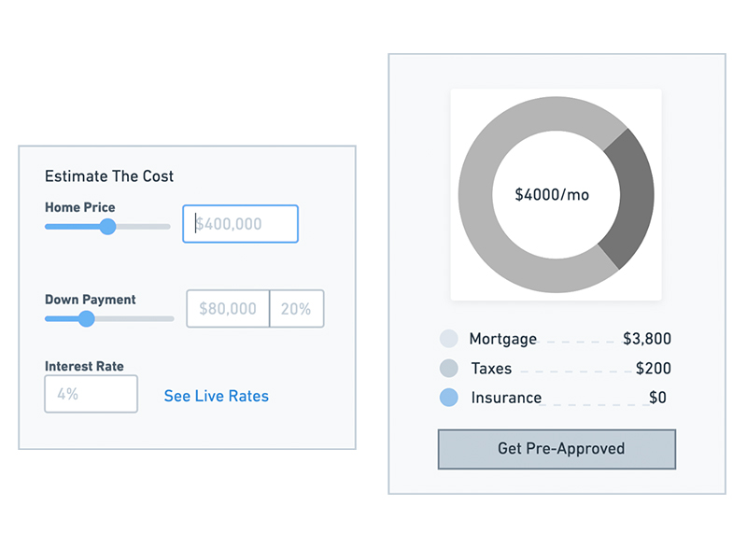Click the Insurance label text
This screenshot has height=560, width=747.
[506, 398]
